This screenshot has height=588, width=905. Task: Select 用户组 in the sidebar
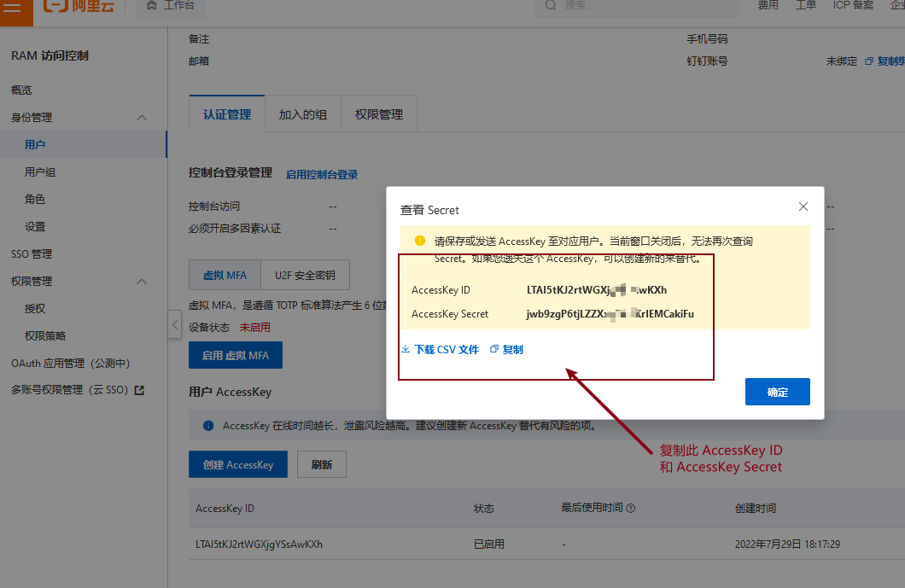[40, 172]
